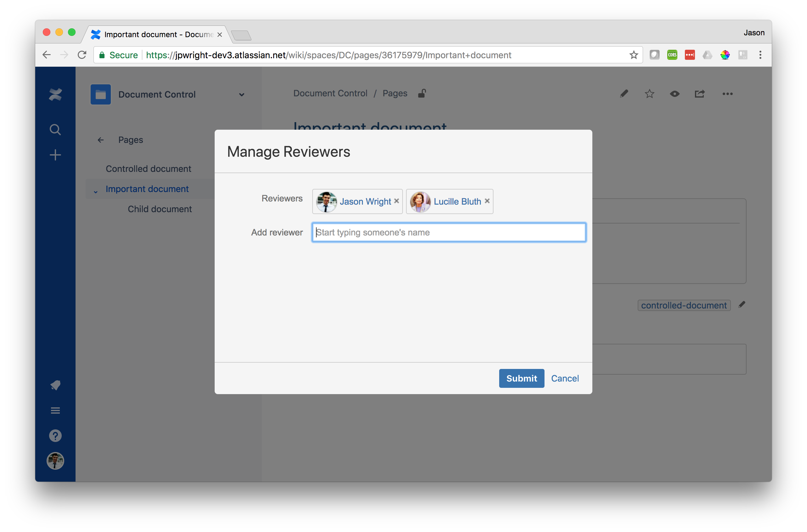
Task: Click the page templates icon in sidebar
Action: [x=54, y=410]
